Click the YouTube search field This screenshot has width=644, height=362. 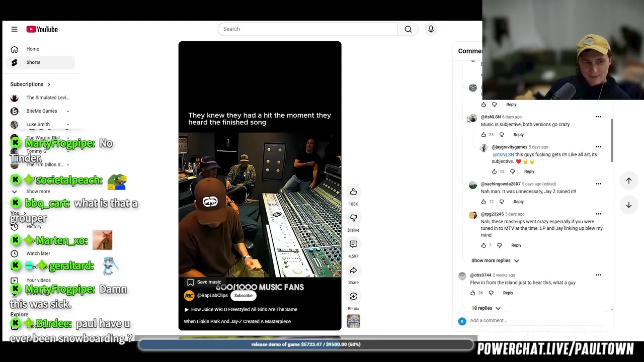pyautogui.click(x=307, y=29)
